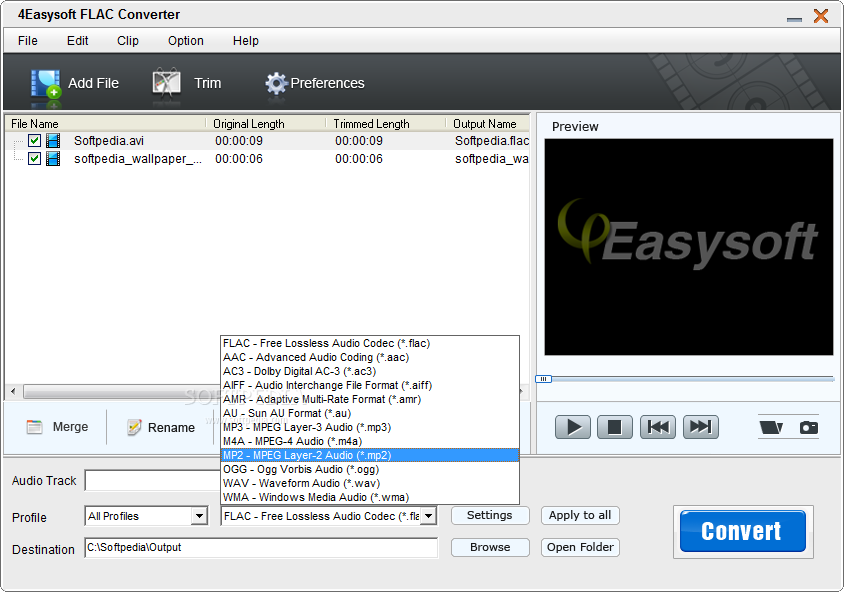Pick WMA - Windows Media Audio format
The height and width of the screenshot is (592, 844).
tap(370, 497)
